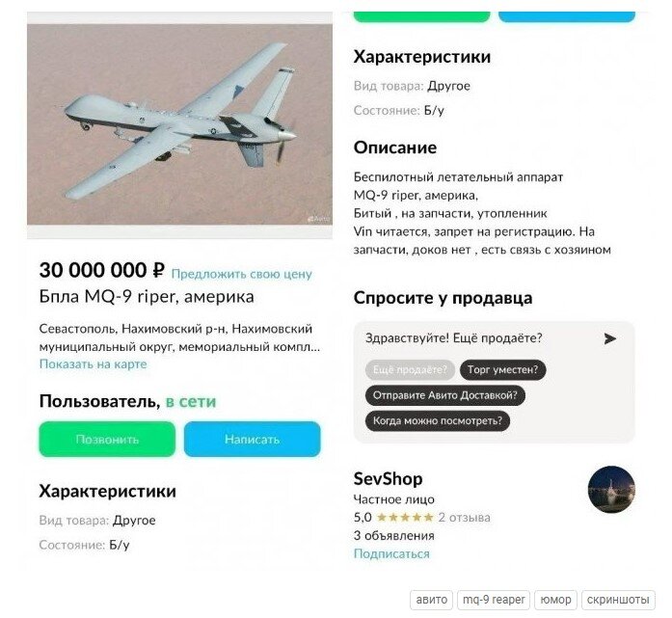
Task: Click the blue Написать button
Action: coord(252,440)
